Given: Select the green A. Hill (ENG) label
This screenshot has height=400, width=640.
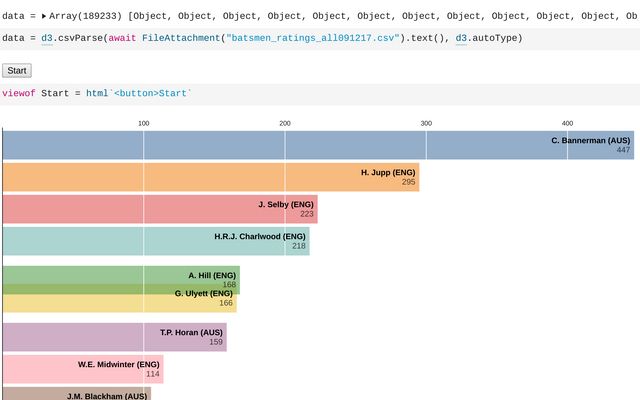Looking at the screenshot, I should [x=211, y=274].
